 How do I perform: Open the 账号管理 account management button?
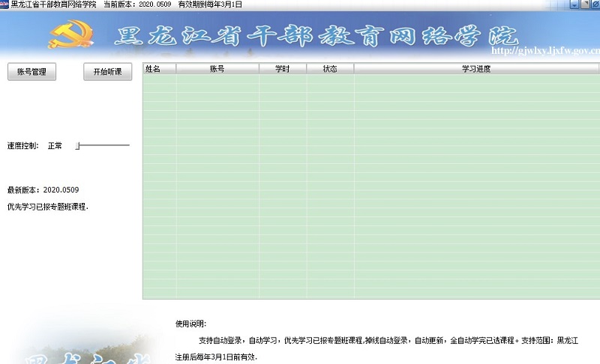[31, 71]
